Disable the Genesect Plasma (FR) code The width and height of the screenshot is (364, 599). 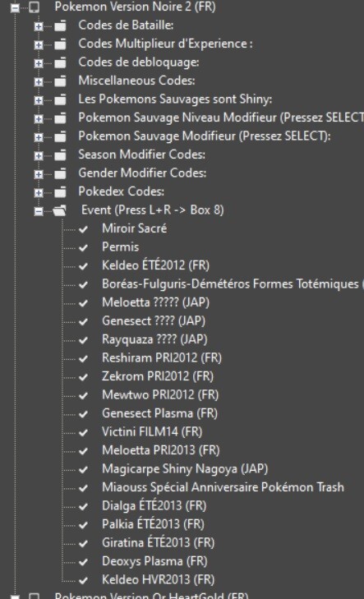[83, 414]
